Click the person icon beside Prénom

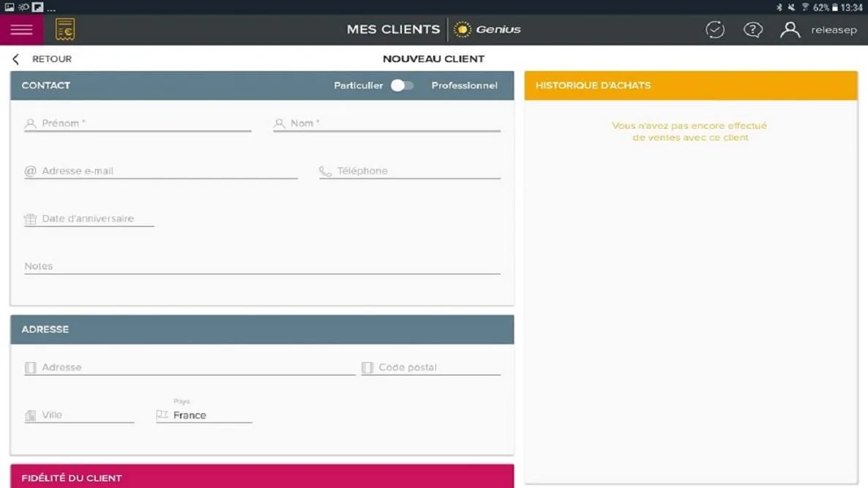(31, 124)
